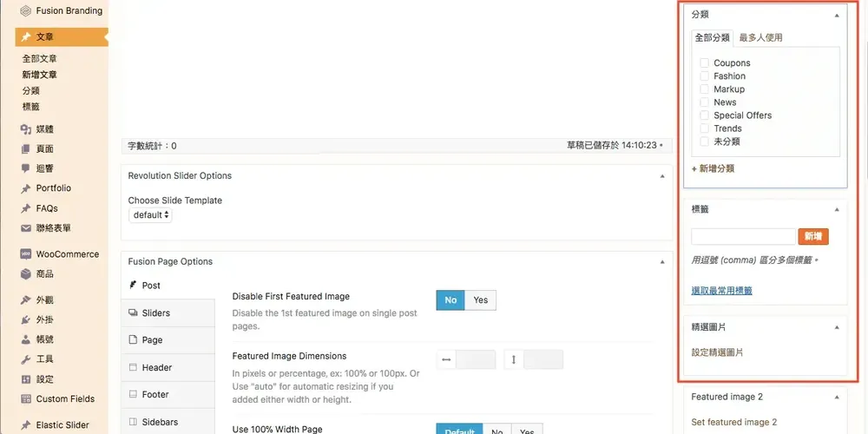Click the height arrow icon for image dimensions
Viewport: 868px width, 434px height.
coord(514,360)
